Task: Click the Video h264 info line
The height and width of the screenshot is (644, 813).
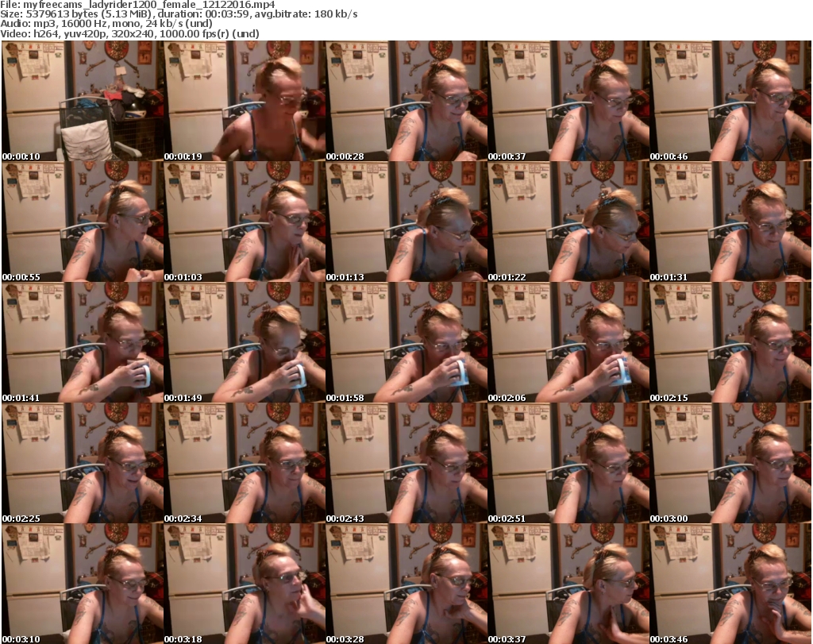Action: pos(129,33)
